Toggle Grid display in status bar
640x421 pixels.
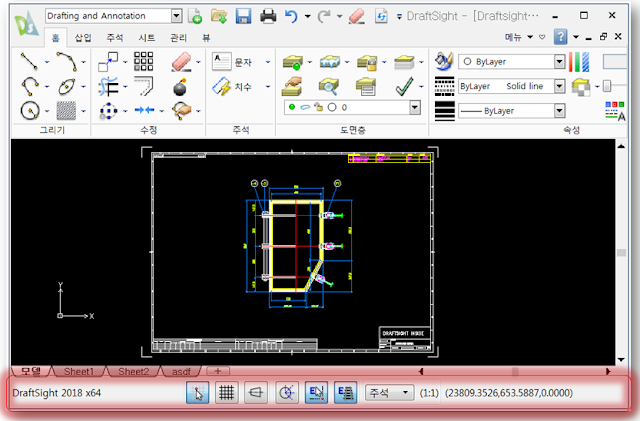pyautogui.click(x=227, y=393)
